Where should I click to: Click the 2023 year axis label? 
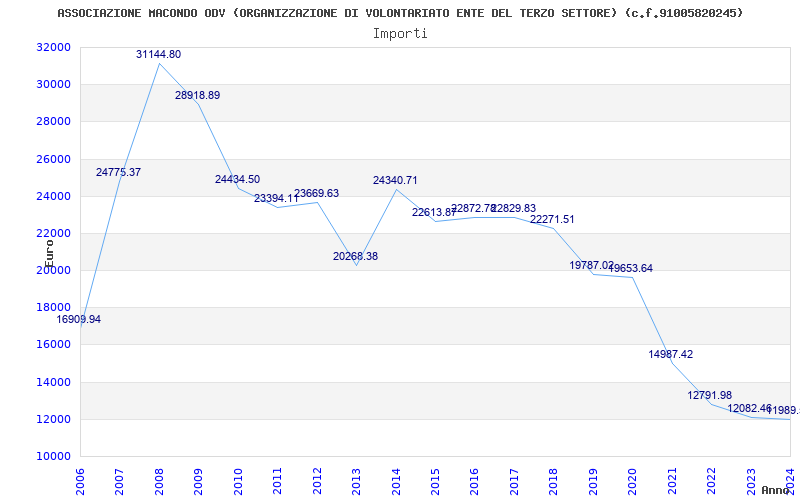(751, 480)
